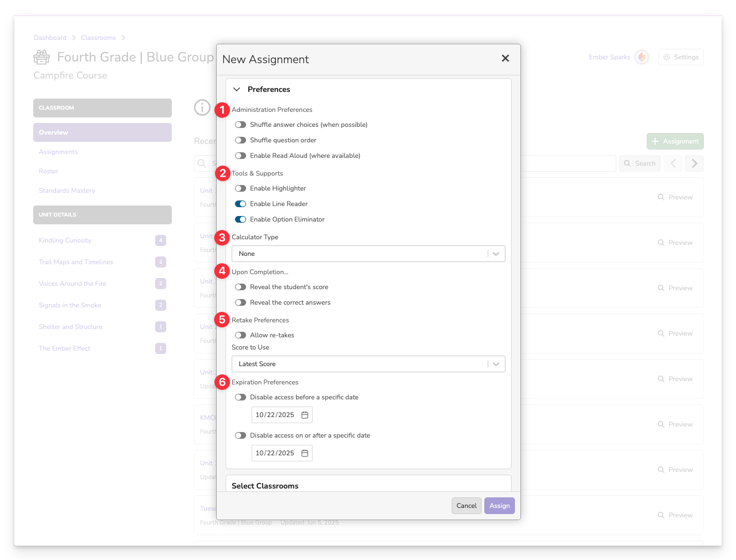Viewport: 736px width, 560px height.
Task: Toggle Shuffle answer choices switch
Action: (x=241, y=125)
